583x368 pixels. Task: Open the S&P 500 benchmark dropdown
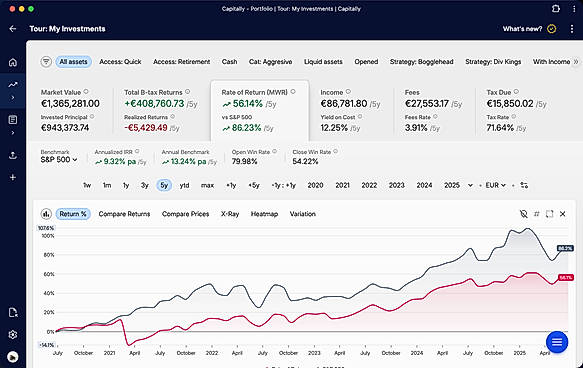pyautogui.click(x=59, y=159)
